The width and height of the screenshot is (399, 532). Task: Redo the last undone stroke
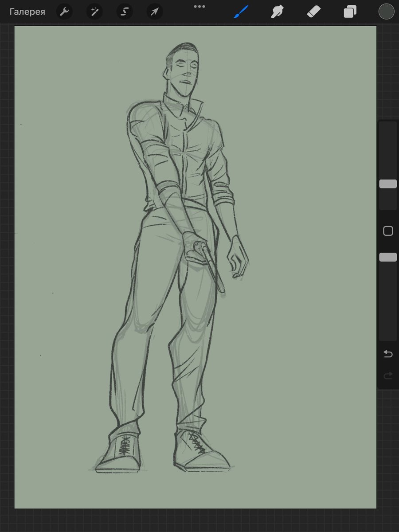(388, 376)
